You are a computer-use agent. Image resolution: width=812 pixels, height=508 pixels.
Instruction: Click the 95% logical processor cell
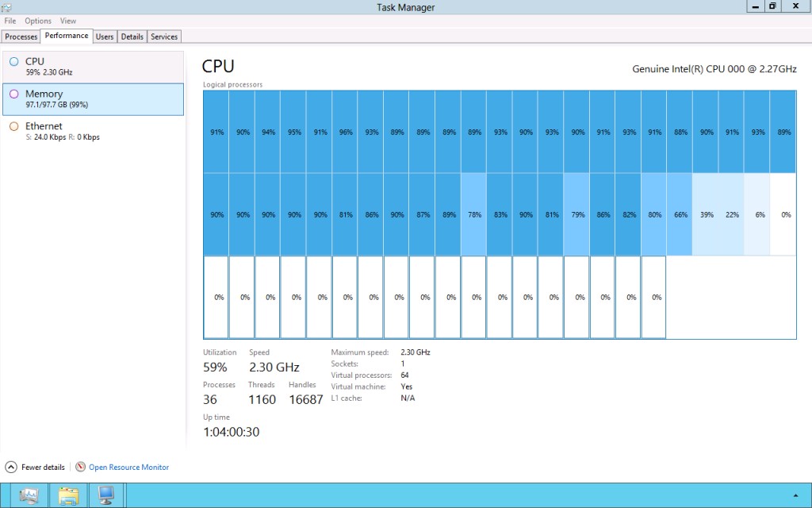pos(293,132)
